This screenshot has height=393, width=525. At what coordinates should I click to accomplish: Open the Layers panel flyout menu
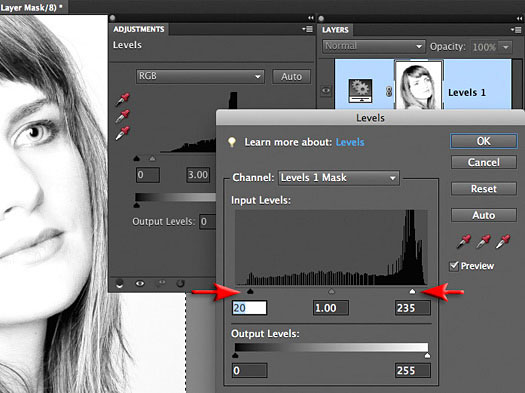[516, 30]
